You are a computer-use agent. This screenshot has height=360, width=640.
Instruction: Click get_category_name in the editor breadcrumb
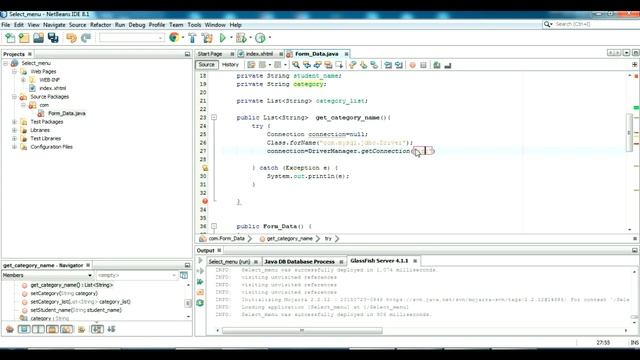click(x=289, y=238)
